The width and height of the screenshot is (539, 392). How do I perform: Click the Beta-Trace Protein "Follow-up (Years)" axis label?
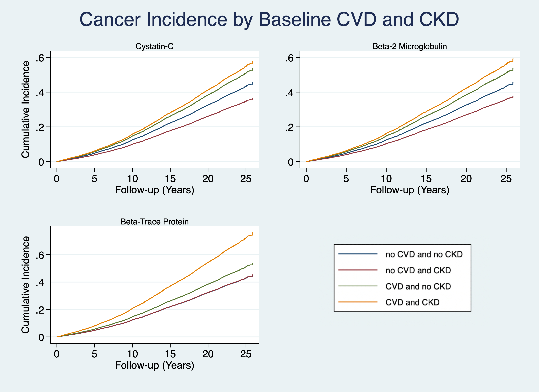[x=155, y=365]
